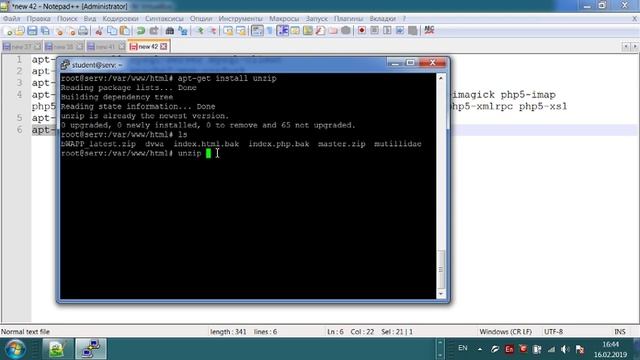
Task: Click the spell-check ABC toolbar icon
Action: [x=429, y=30]
